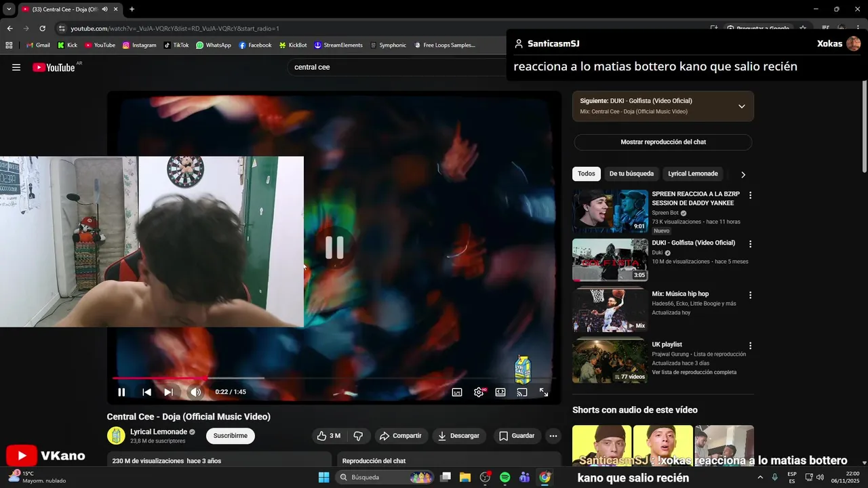Reload the page
868x488 pixels.
42,28
